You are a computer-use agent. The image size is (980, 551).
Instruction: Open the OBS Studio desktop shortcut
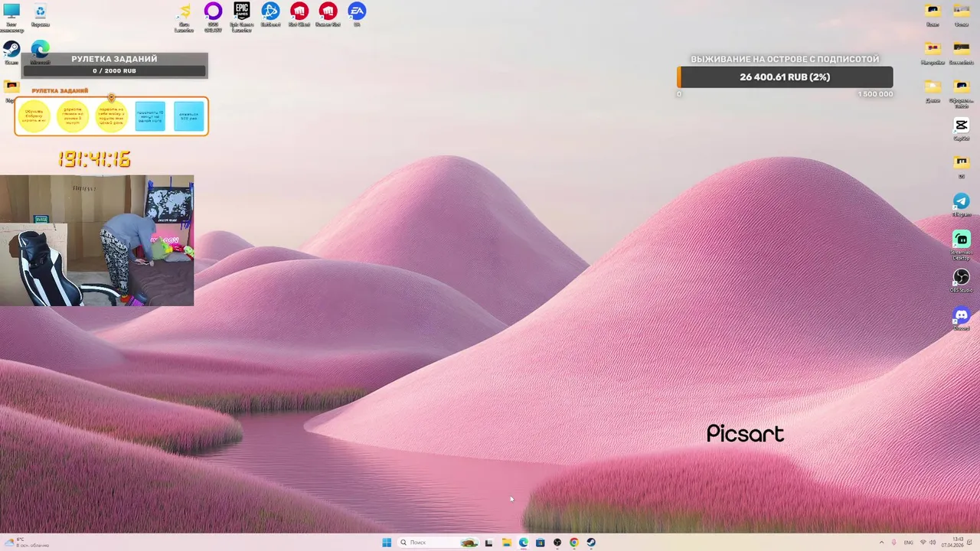tap(962, 280)
